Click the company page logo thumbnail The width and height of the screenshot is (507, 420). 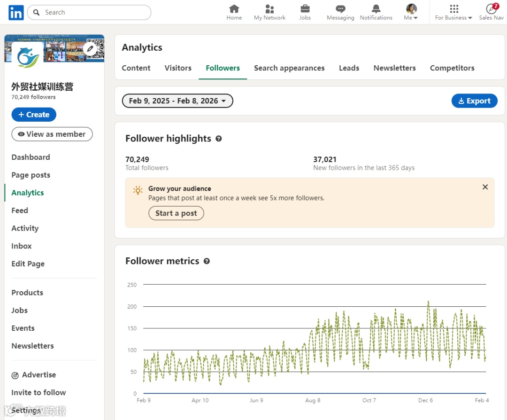[28, 57]
